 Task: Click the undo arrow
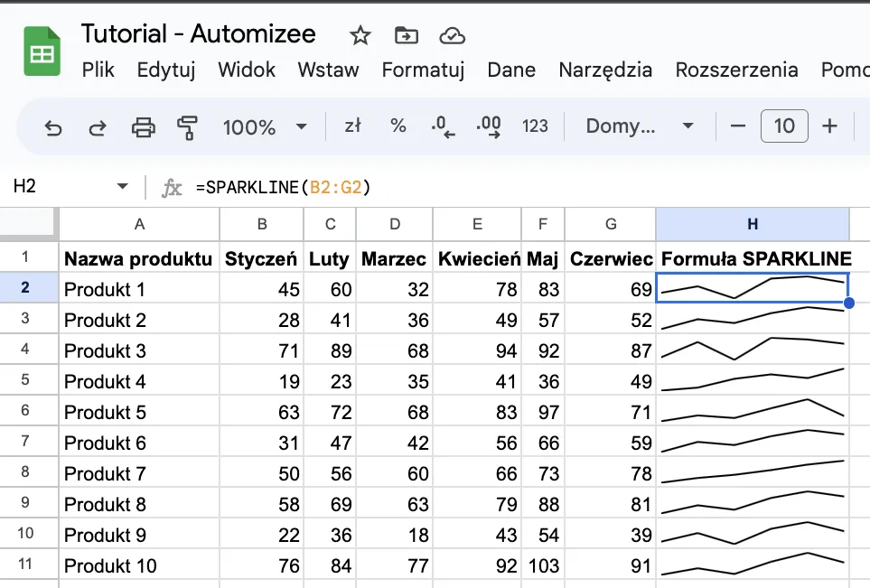click(x=53, y=127)
